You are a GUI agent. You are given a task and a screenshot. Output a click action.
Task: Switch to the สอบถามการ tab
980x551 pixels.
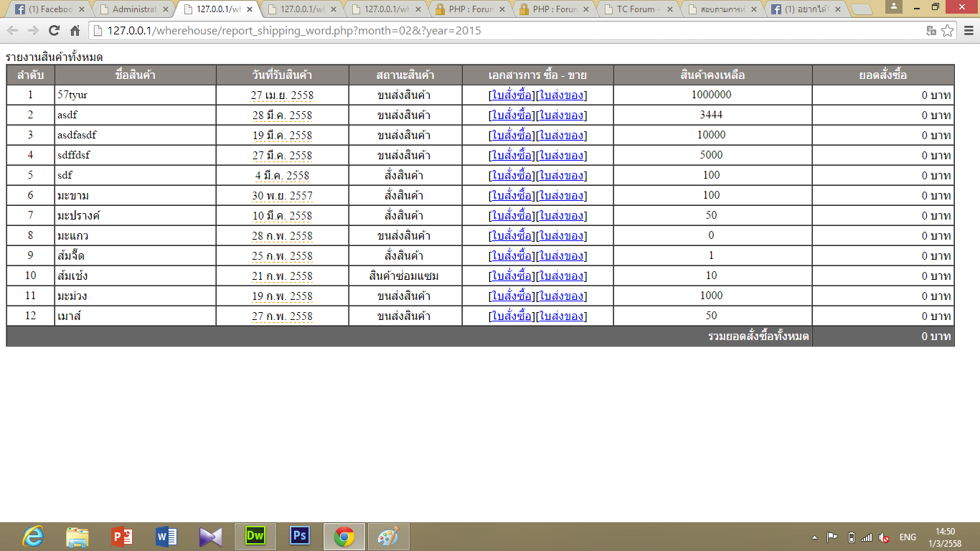pos(722,10)
